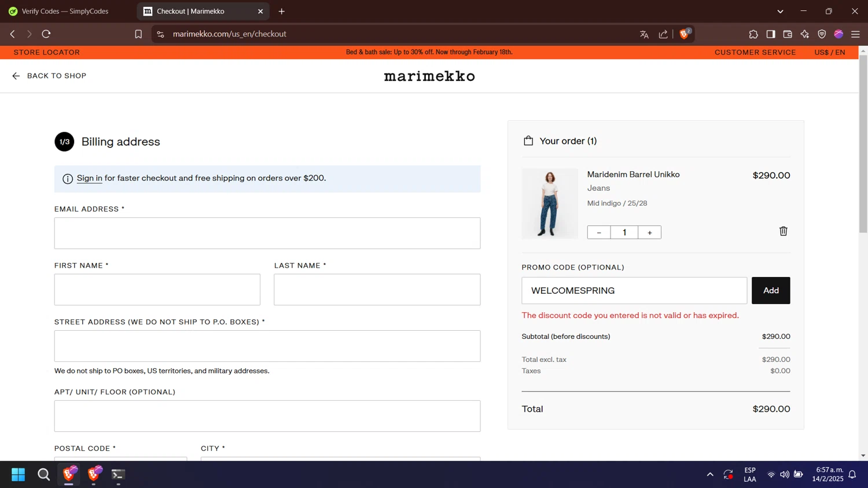868x488 pixels.
Task: Click the address bar URL
Action: tap(230, 34)
